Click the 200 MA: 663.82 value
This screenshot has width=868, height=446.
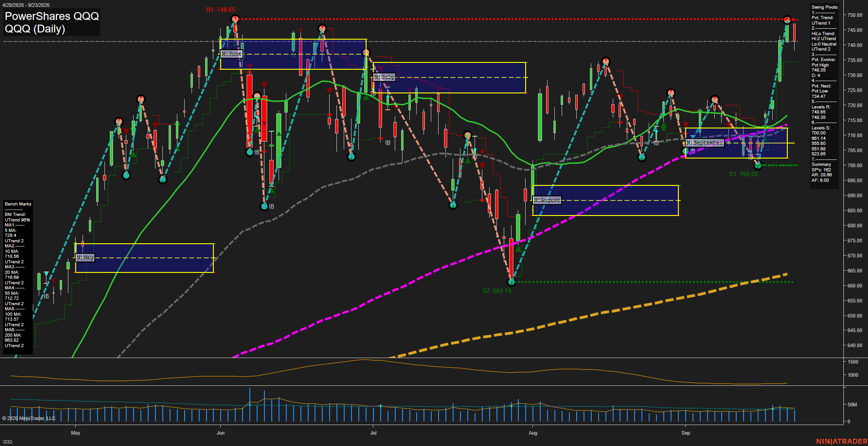(13, 338)
